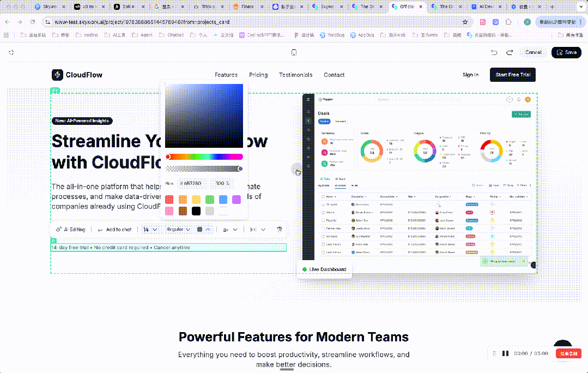This screenshot has width=588, height=373.
Task: Open AI Editing for selected text
Action: 70,229
